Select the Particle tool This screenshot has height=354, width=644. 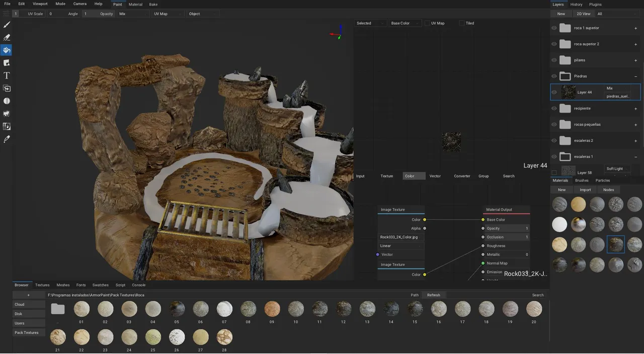click(x=7, y=114)
